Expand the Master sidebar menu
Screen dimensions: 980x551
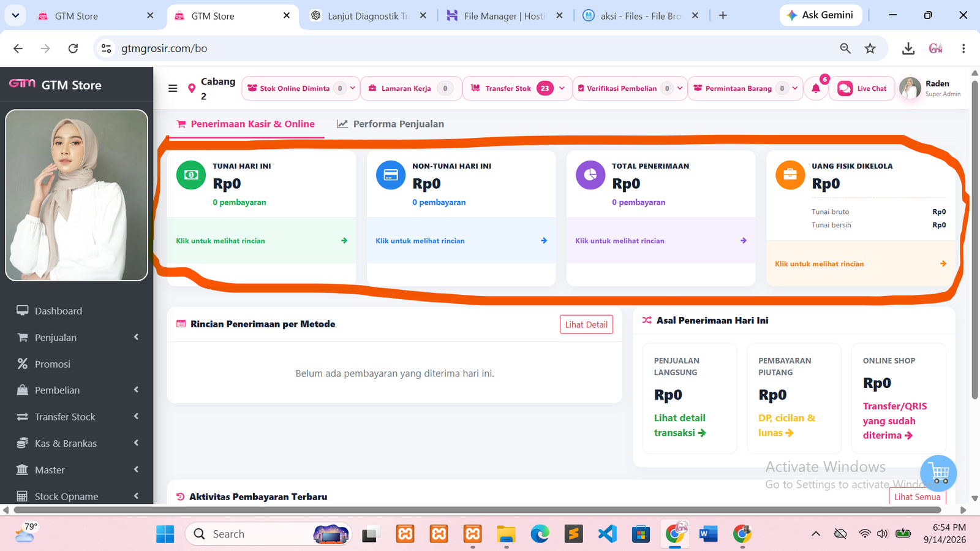pyautogui.click(x=77, y=469)
